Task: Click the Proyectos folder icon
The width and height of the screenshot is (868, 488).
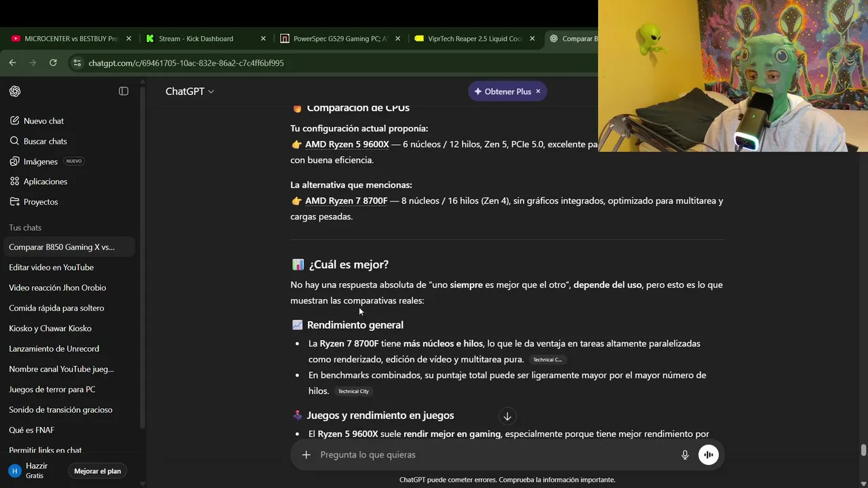Action: coord(14,202)
